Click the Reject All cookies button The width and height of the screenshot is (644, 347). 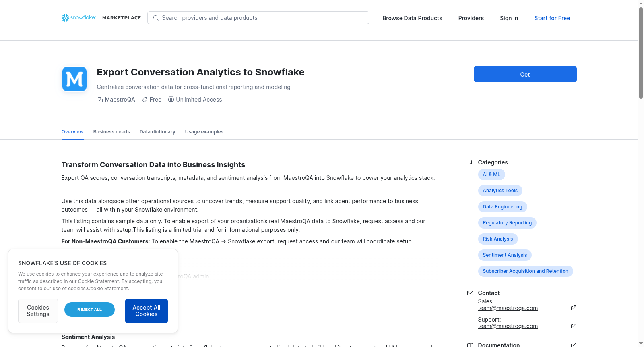click(89, 310)
